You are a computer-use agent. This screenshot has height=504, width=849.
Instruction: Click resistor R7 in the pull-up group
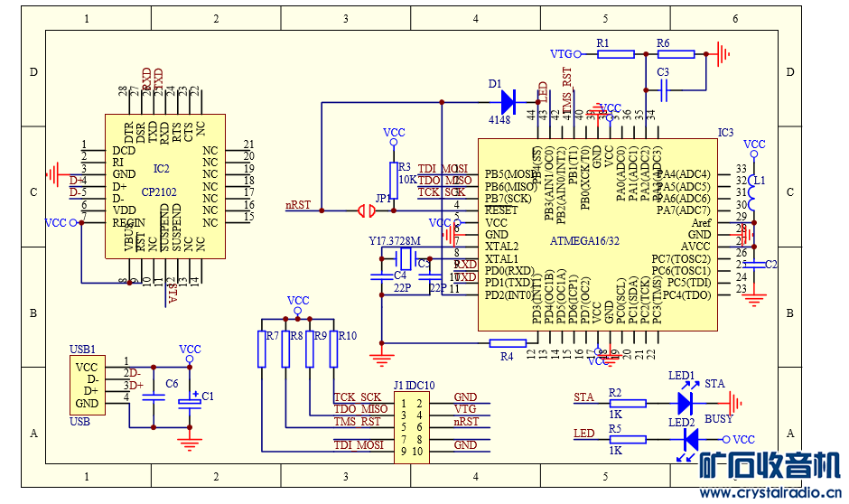[x=262, y=350]
